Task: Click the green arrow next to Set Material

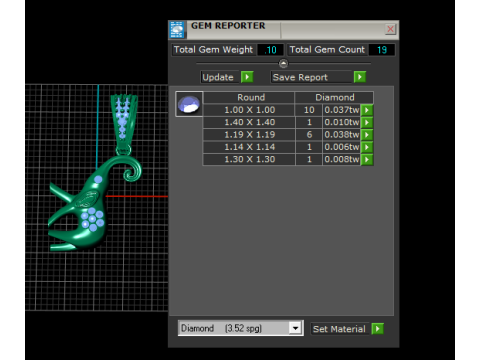Action: [x=377, y=329]
